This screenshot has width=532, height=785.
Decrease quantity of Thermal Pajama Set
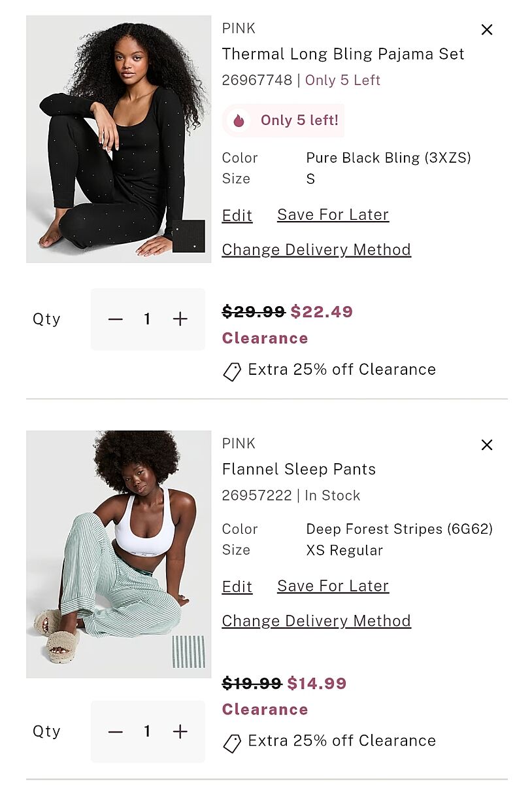[x=116, y=319]
